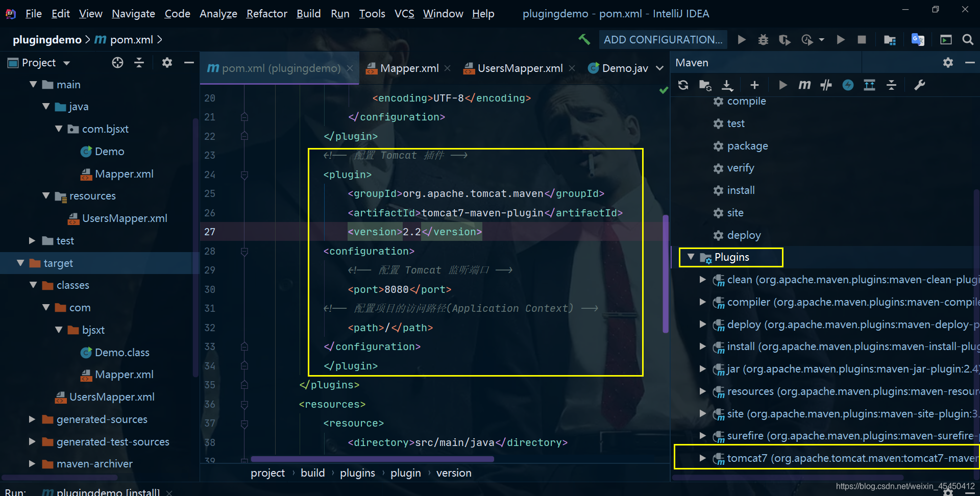Screen dimensions: 980x496
Task: Select Demo.class under bjsxt folder
Action: click(122, 353)
